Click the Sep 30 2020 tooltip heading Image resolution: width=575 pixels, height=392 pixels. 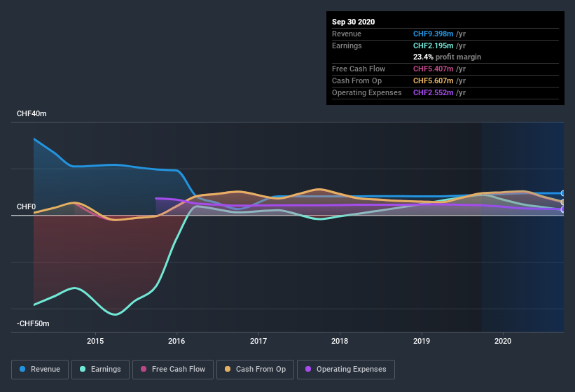click(353, 22)
